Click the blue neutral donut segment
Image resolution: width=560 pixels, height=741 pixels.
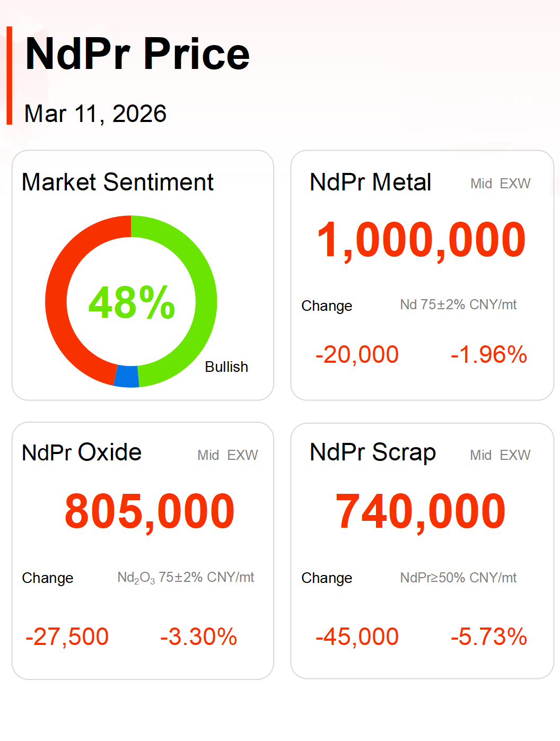(127, 376)
